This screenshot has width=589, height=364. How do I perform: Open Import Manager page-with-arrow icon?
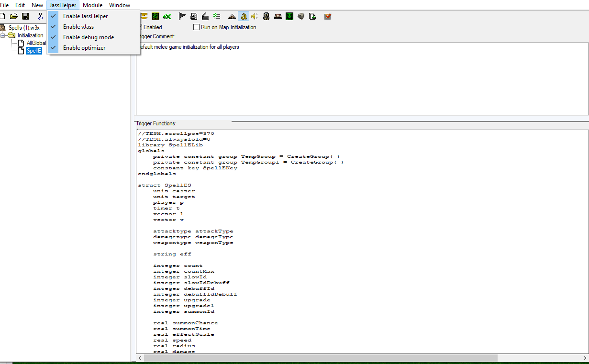(x=312, y=17)
